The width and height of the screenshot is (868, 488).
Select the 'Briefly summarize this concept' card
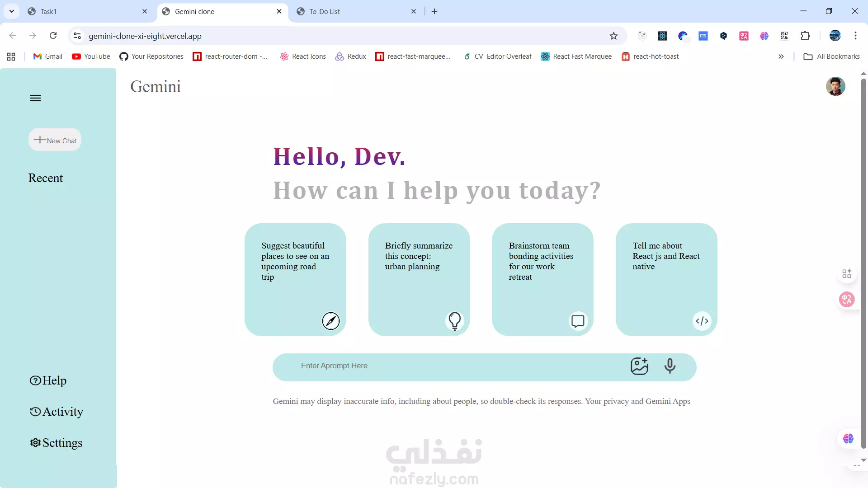(x=419, y=280)
